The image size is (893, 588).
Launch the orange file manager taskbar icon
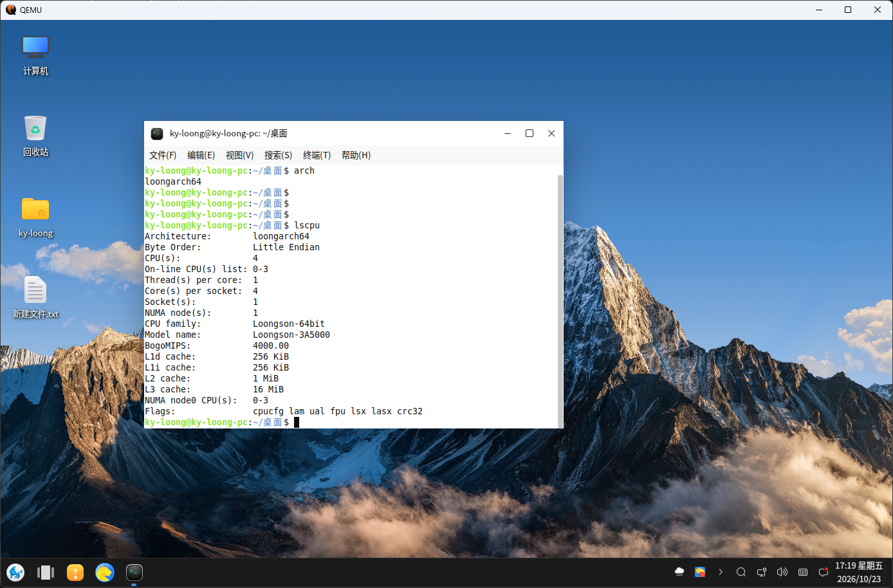click(x=75, y=572)
